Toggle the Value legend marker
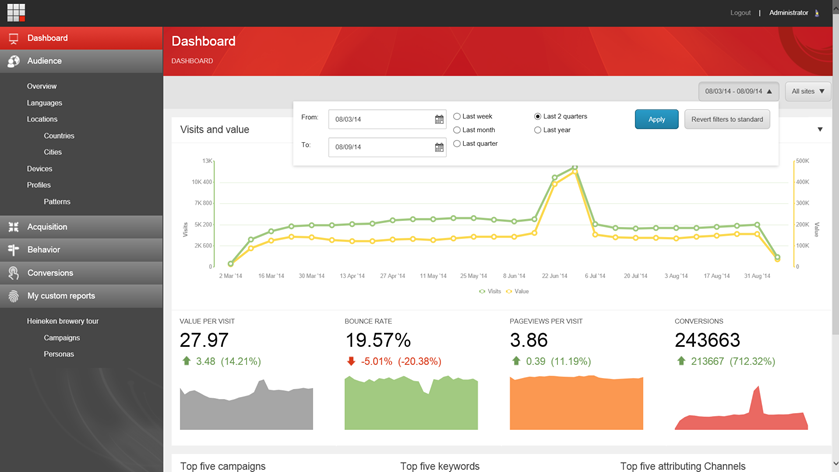839x472 pixels. point(508,292)
